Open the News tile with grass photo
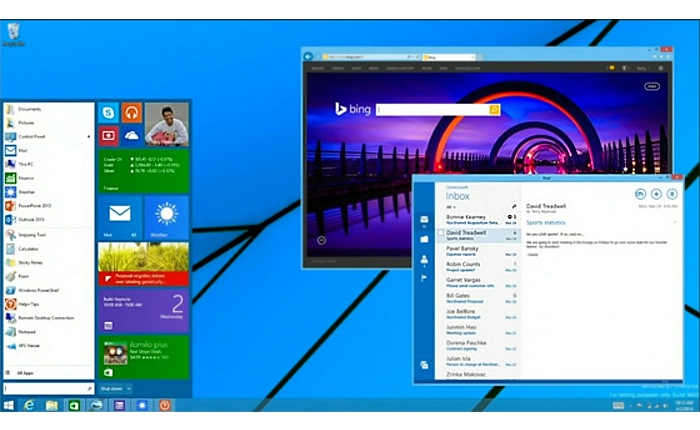This screenshot has width=700, height=430. coord(143,264)
